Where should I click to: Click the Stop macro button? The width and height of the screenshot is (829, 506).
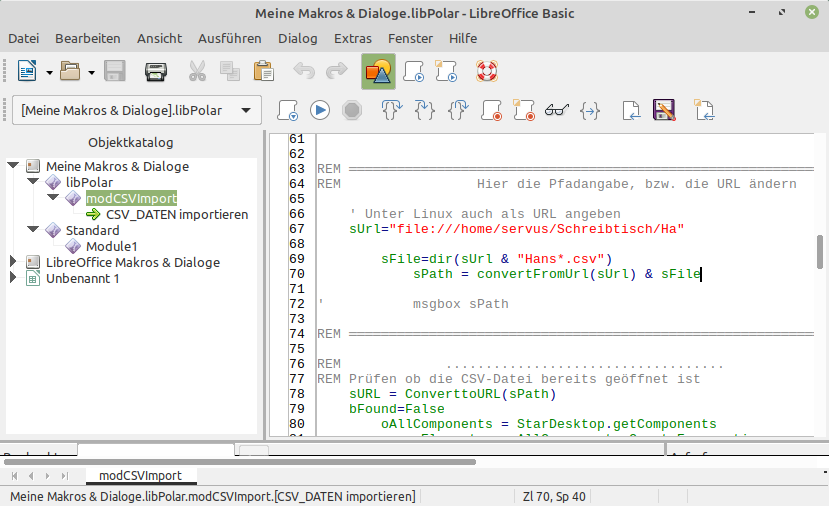point(352,111)
